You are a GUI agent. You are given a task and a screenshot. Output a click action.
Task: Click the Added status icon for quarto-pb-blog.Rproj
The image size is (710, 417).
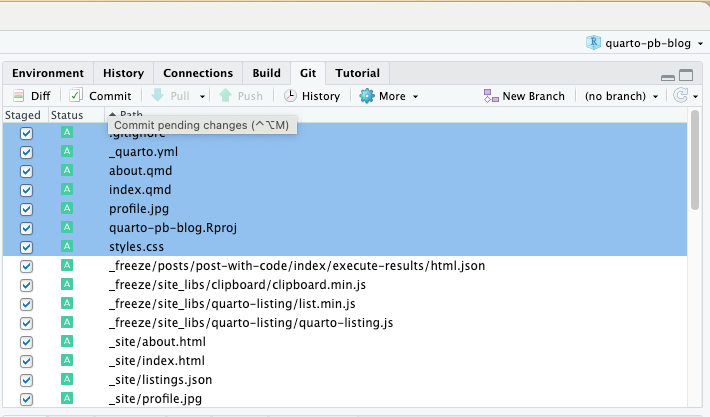pyautogui.click(x=67, y=227)
